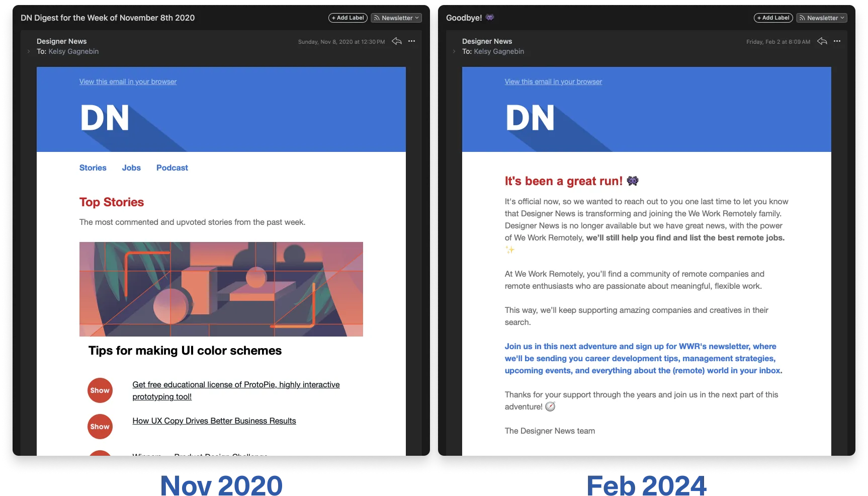Select Jobs in the newsletter navigation
868x496 pixels.
point(131,168)
